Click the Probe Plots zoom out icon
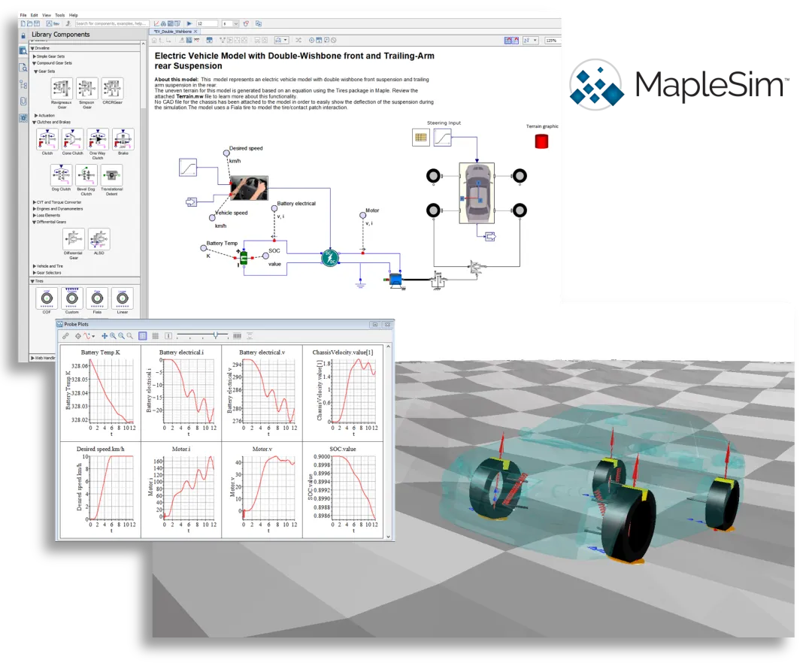This screenshot has height=663, width=812. [x=121, y=336]
